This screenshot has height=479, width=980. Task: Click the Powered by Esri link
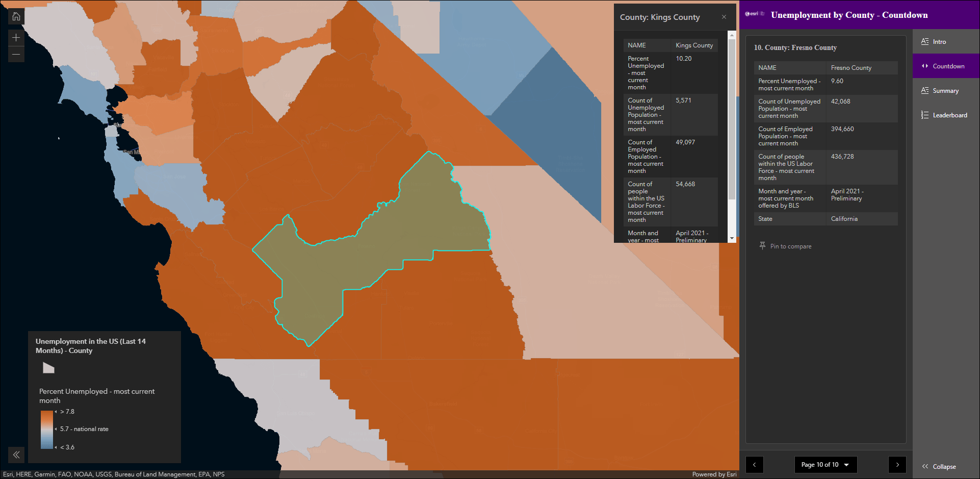tap(714, 474)
